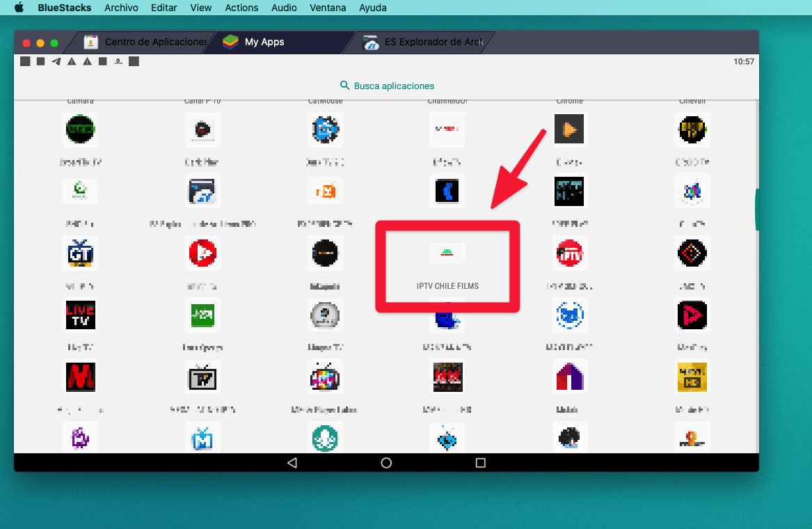Viewport: 812px width, 529px height.
Task: Open the red MM dark square app
Action: tap(447, 377)
